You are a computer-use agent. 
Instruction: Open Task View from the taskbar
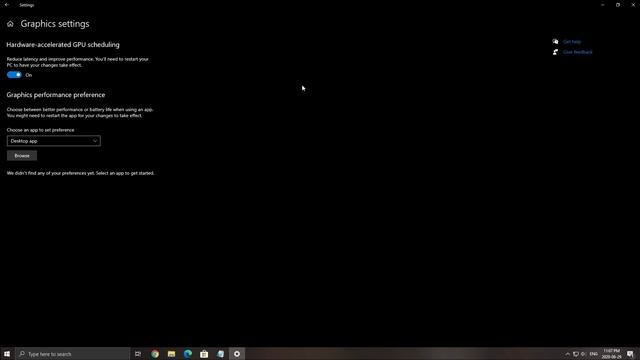(138, 354)
